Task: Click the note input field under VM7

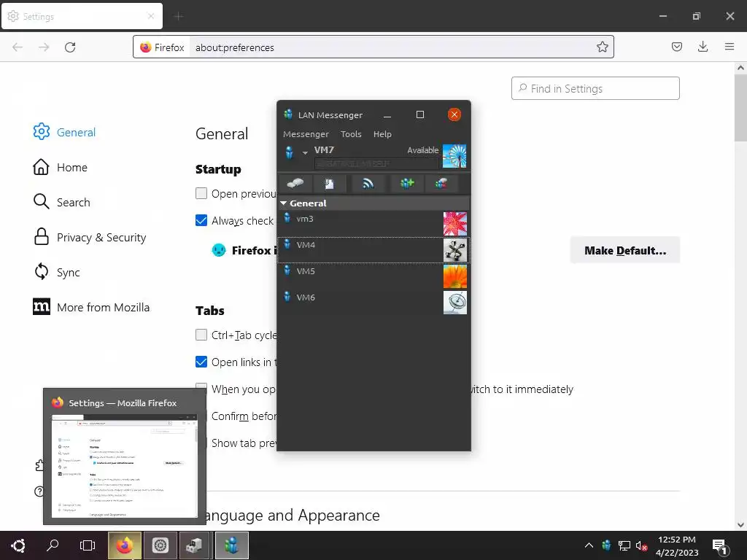Action: click(x=376, y=164)
